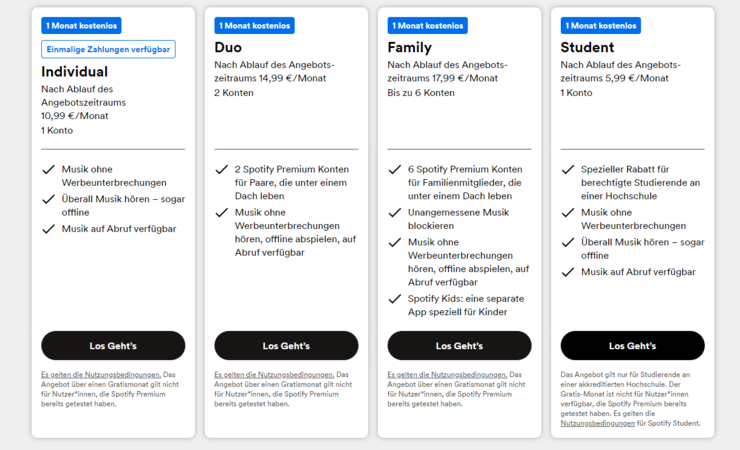Click checkmark next to Spezieller Rabatt für Studierende
The width and height of the screenshot is (740, 450).
568,169
